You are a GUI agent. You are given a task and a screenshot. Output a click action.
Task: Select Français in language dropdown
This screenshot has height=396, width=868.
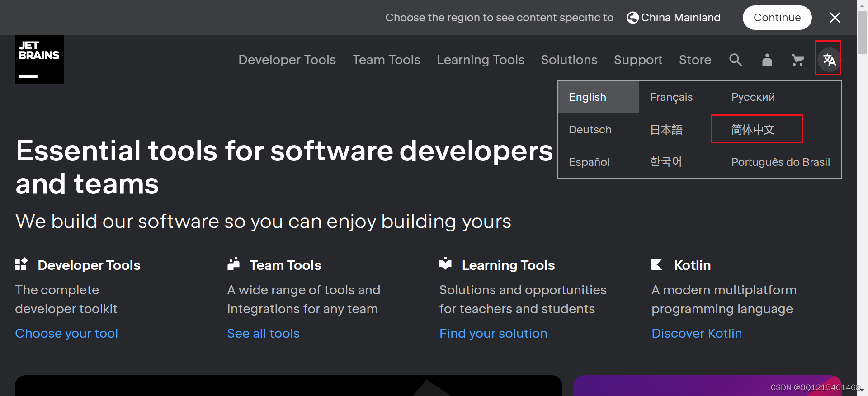[671, 97]
